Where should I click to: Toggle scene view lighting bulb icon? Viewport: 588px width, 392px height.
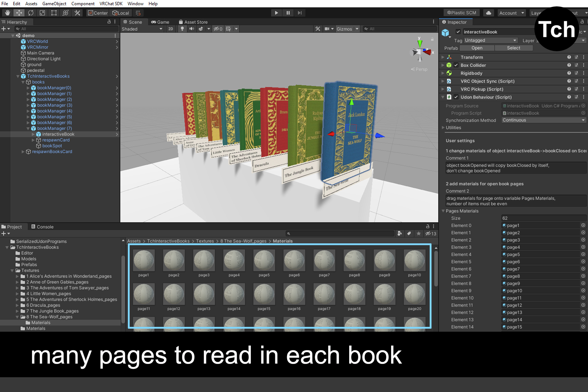(x=182, y=29)
